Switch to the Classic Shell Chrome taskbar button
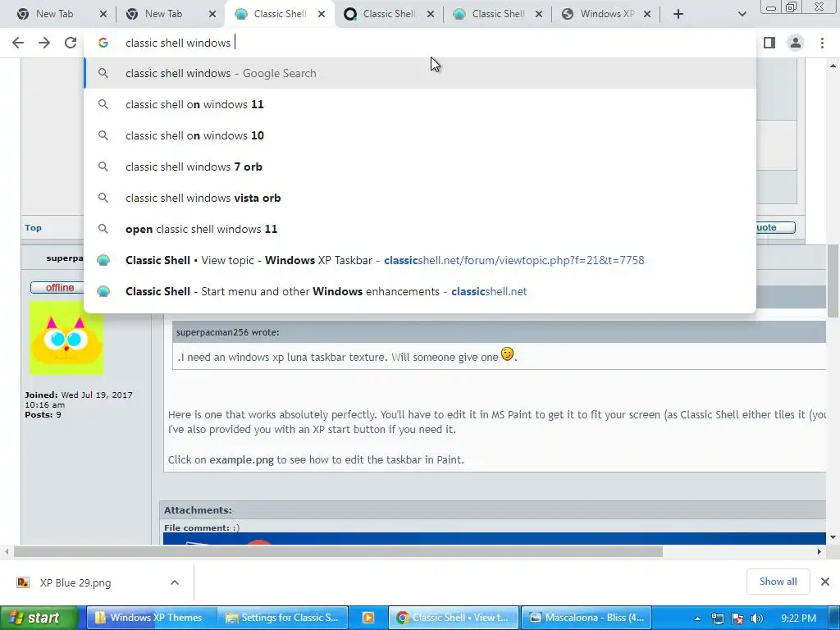 [454, 618]
